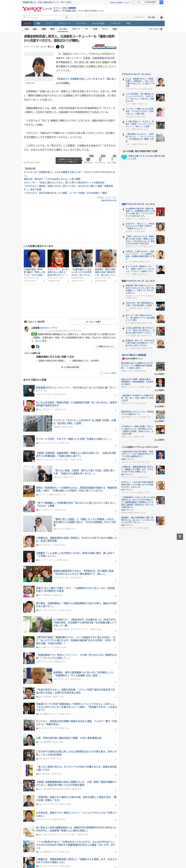Click the blue heart donation icon

tap(124, 157)
